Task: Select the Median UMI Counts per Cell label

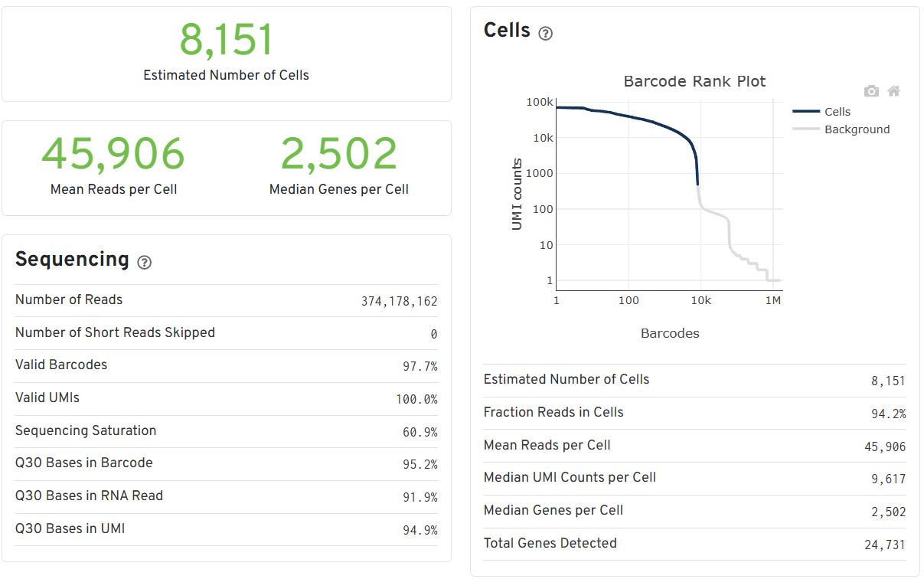Action: tap(570, 477)
